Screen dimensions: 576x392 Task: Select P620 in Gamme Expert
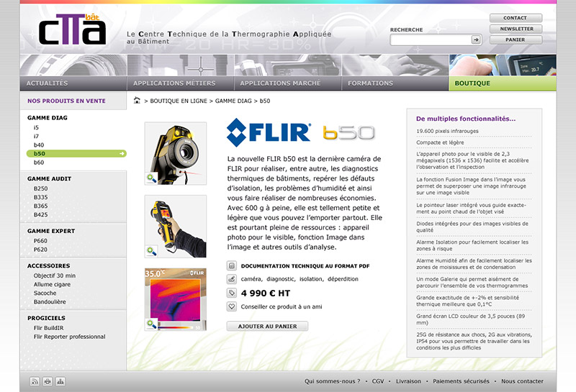coord(40,250)
